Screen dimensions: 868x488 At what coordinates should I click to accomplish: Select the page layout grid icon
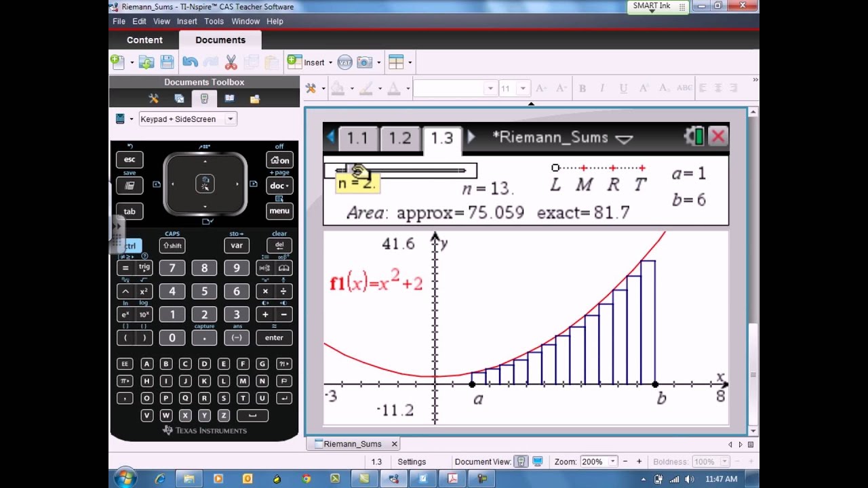click(x=396, y=62)
